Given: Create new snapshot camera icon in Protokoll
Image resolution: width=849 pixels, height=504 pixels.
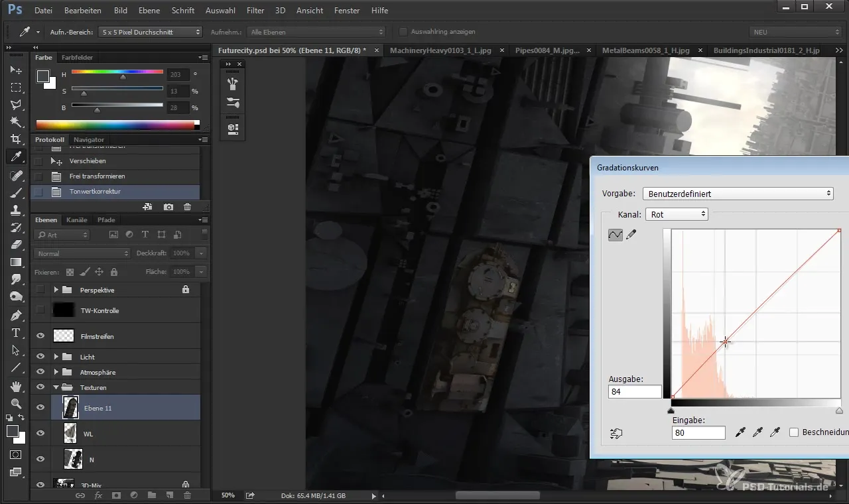Looking at the screenshot, I should tap(168, 207).
